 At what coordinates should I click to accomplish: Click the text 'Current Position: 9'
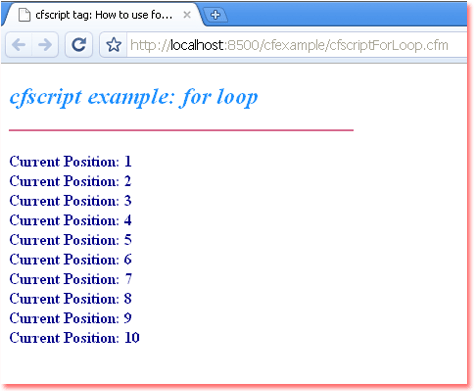tap(70, 318)
